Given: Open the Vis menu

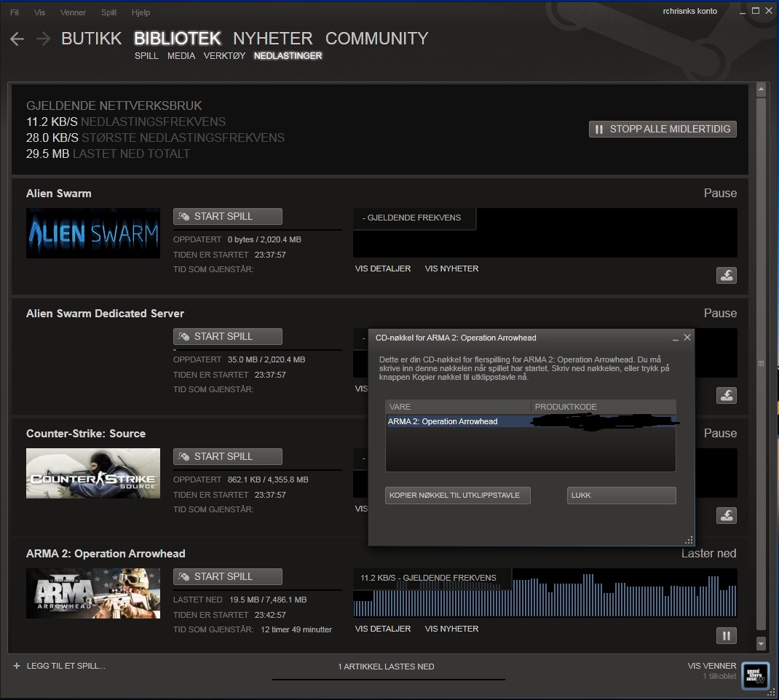Looking at the screenshot, I should (39, 12).
